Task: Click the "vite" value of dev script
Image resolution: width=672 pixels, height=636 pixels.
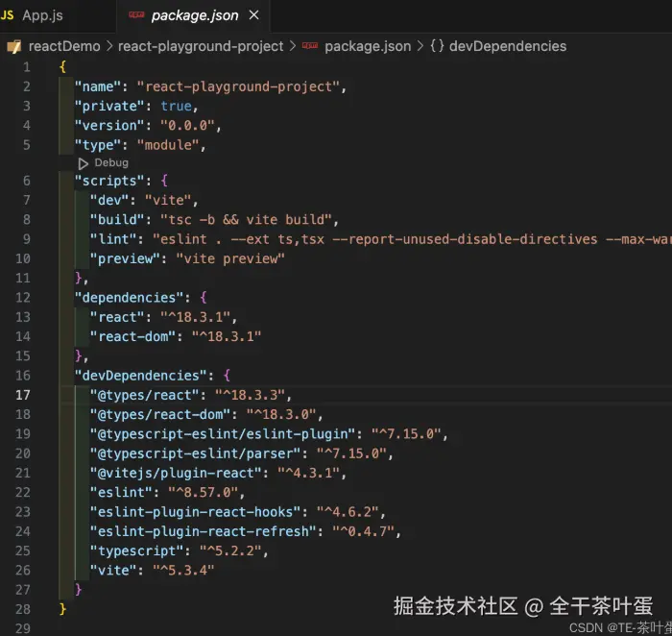Action: 168,200
